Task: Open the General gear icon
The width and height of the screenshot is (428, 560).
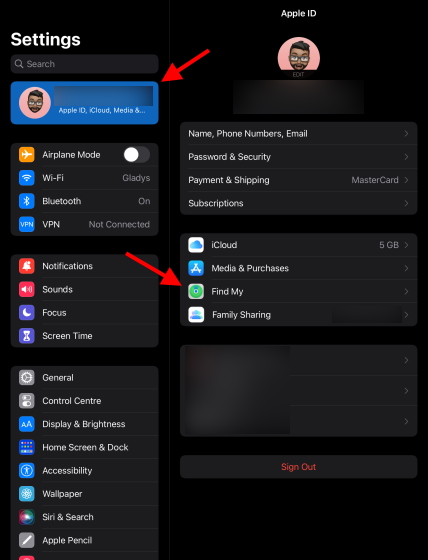Action: click(27, 378)
